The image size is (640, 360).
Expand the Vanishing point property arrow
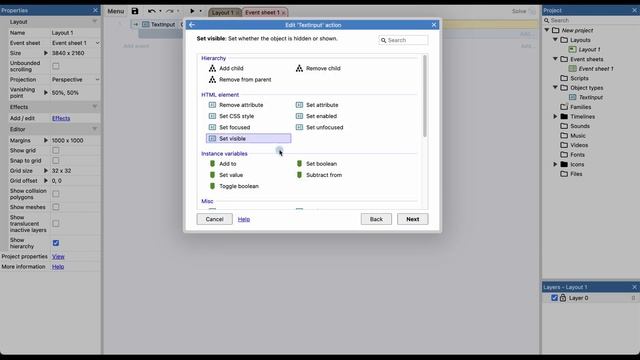coord(46,93)
